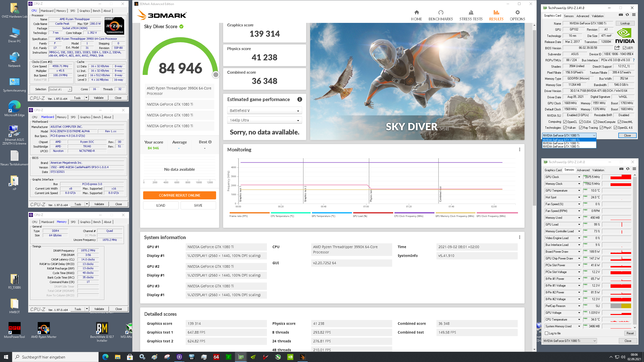Open Validation tab in GPU-Z Sensors window
Image resolution: width=644 pixels, height=362 pixels.
click(x=598, y=170)
